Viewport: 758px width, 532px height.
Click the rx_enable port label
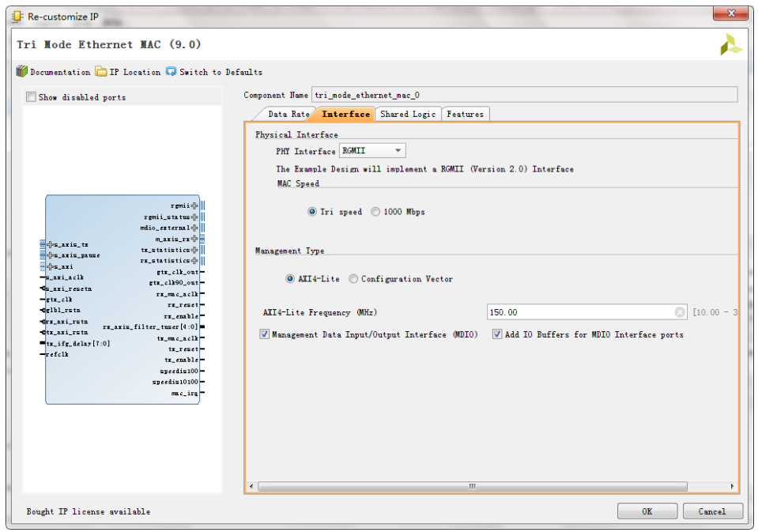coord(181,316)
